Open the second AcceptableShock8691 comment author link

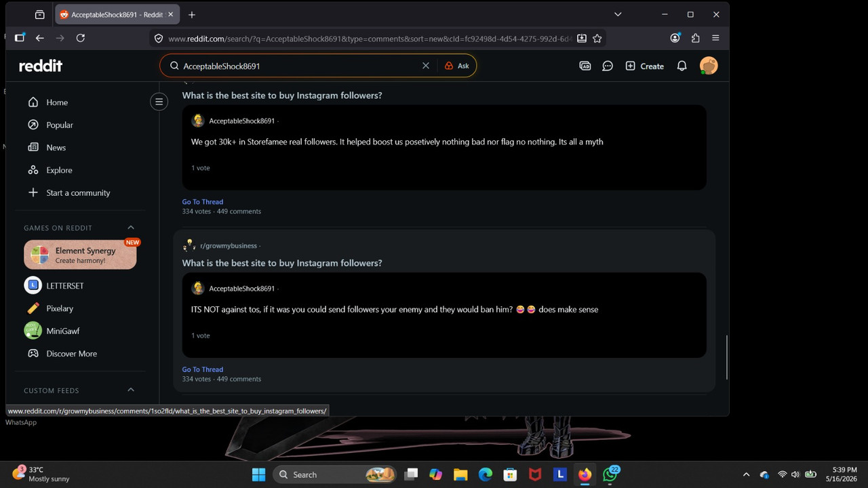click(x=242, y=289)
